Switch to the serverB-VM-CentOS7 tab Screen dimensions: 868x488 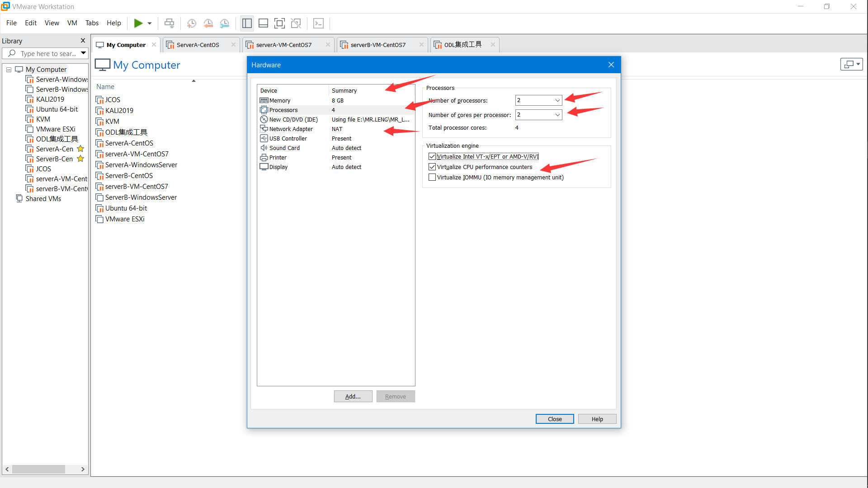click(378, 45)
